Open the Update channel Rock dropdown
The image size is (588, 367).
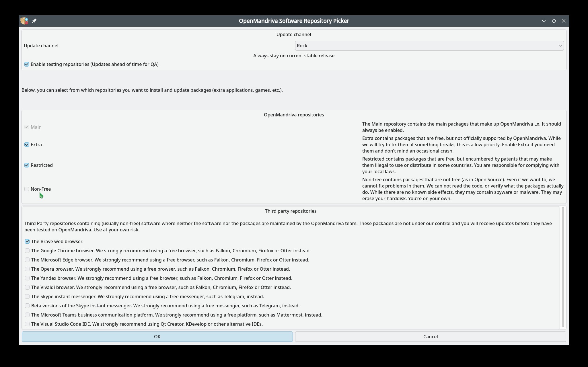(429, 46)
